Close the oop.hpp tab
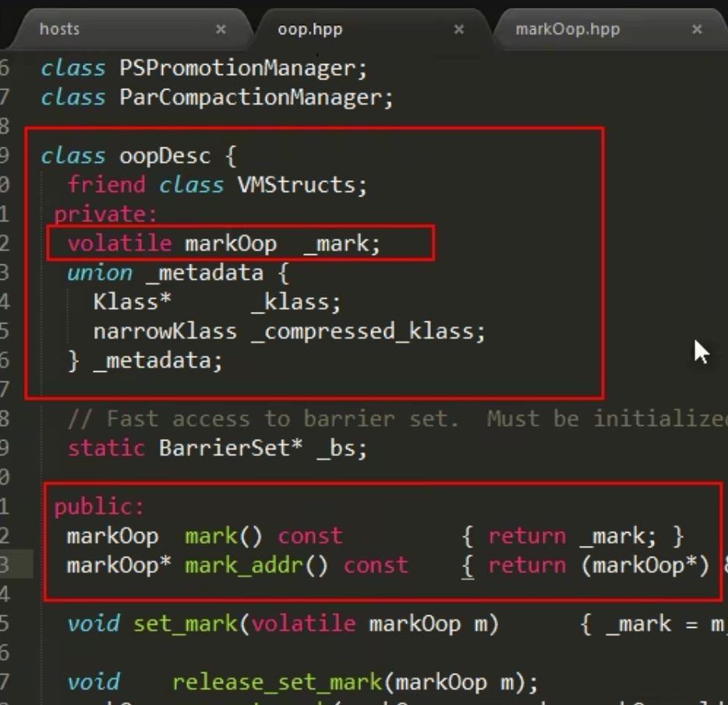The height and width of the screenshot is (705, 728). pos(459,30)
